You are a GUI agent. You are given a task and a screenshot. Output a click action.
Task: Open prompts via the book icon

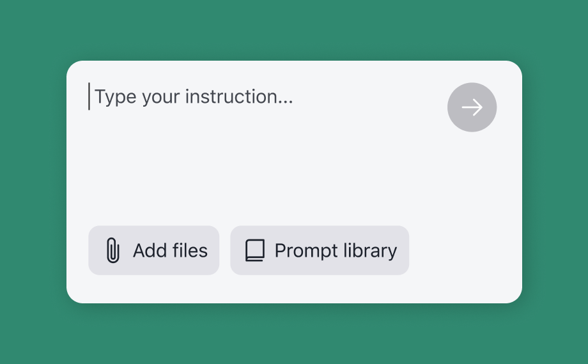click(x=254, y=250)
